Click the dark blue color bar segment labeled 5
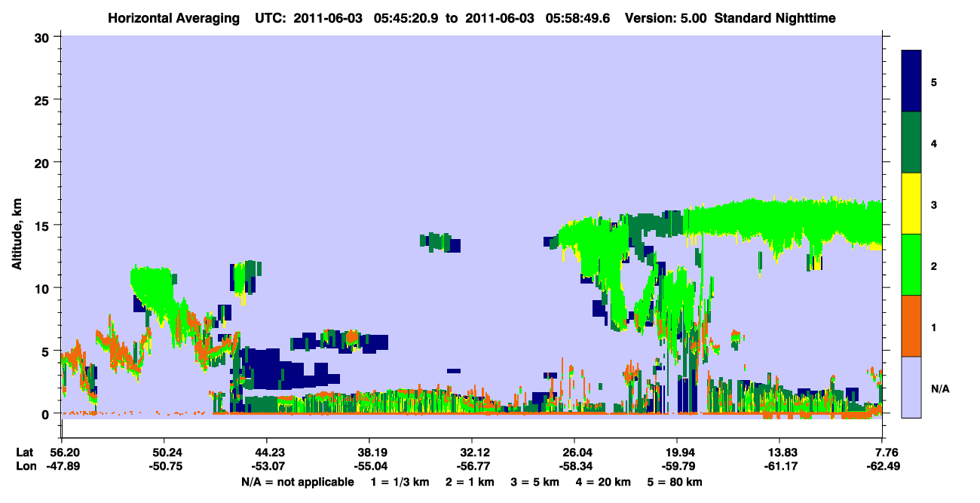This screenshot has height=503, width=980. click(x=911, y=81)
